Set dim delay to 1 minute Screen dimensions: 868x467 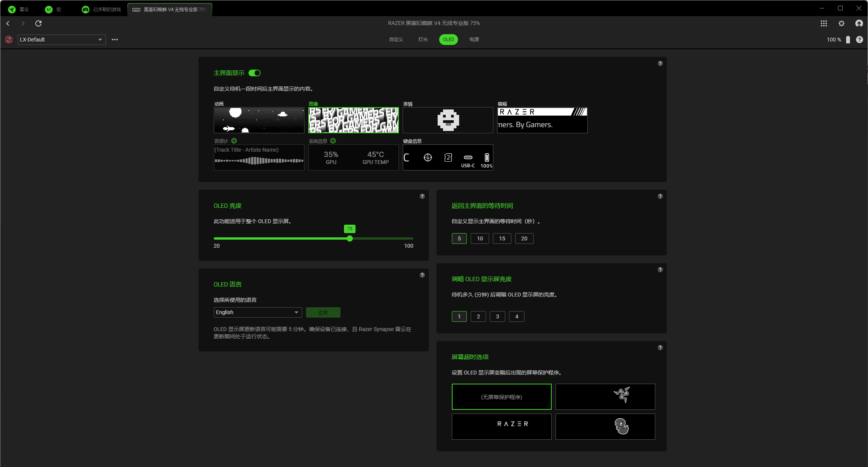point(459,316)
